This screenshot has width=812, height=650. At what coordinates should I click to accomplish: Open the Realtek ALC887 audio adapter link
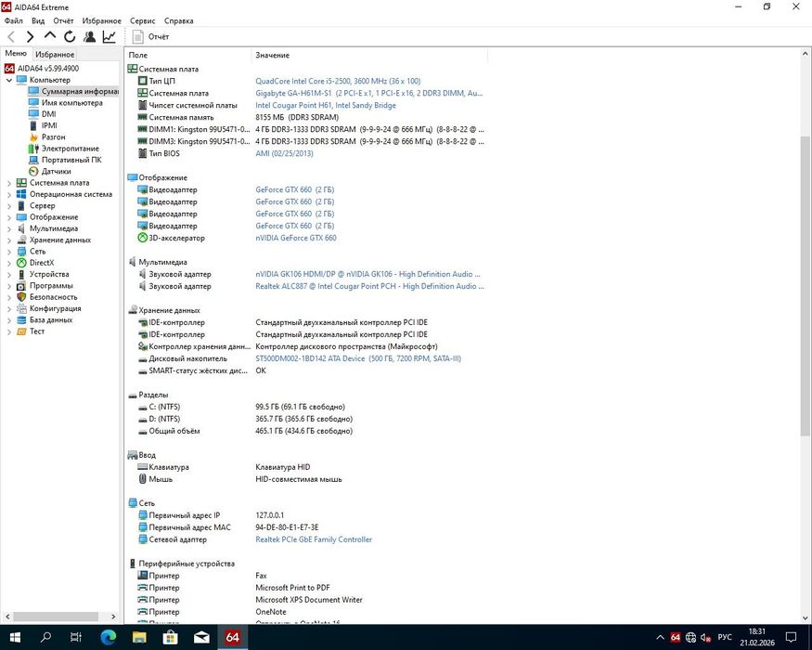coord(369,286)
